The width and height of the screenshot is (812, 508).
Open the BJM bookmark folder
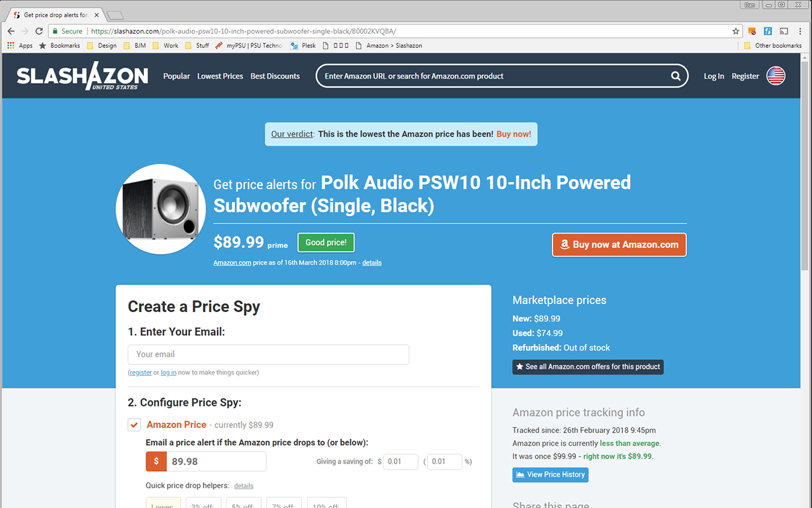pyautogui.click(x=134, y=46)
